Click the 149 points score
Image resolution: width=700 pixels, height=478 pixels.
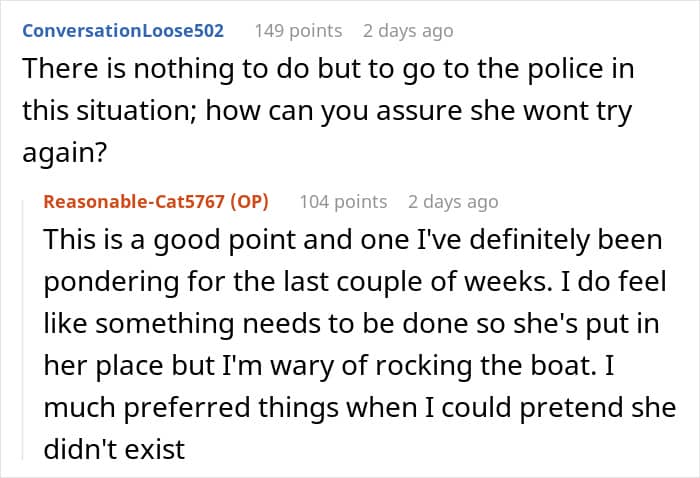(298, 31)
